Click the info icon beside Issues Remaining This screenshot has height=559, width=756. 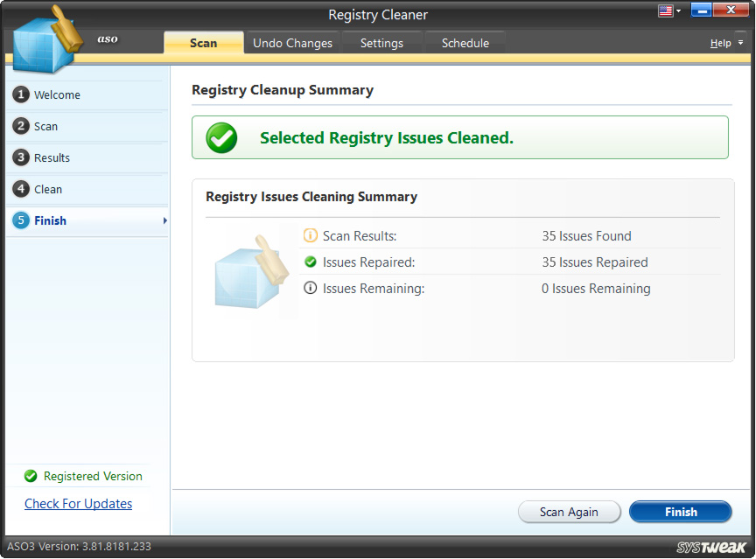[310, 289]
